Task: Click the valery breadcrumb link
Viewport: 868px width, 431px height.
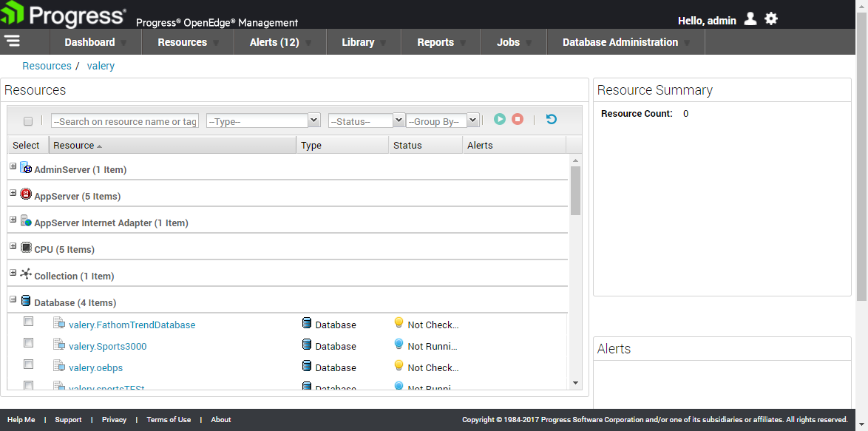Action: tap(101, 66)
